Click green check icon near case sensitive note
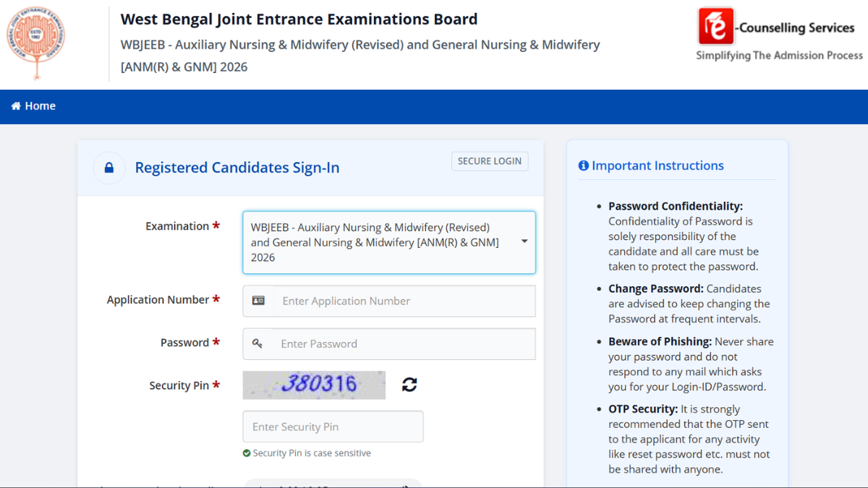 247,453
